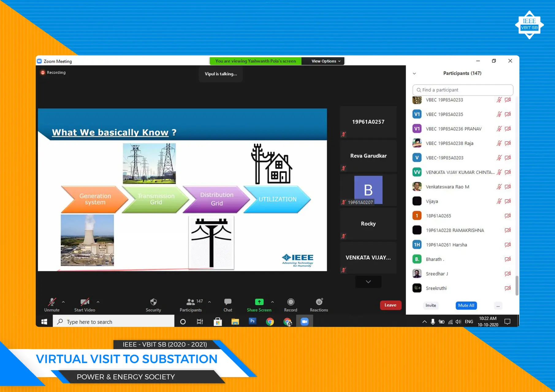Screen dimensions: 555x392
Task: Click the Invite button
Action: click(x=431, y=305)
